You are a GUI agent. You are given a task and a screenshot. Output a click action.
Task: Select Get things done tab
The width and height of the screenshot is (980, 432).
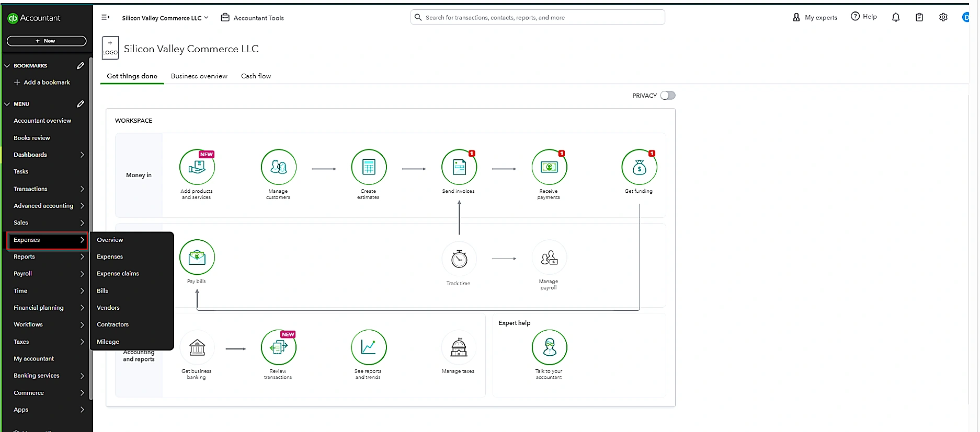[132, 76]
